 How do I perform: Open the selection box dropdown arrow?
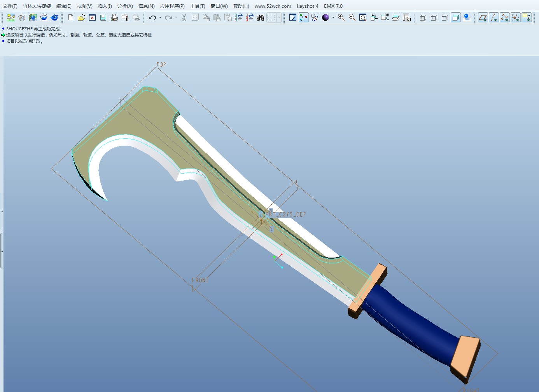point(279,17)
